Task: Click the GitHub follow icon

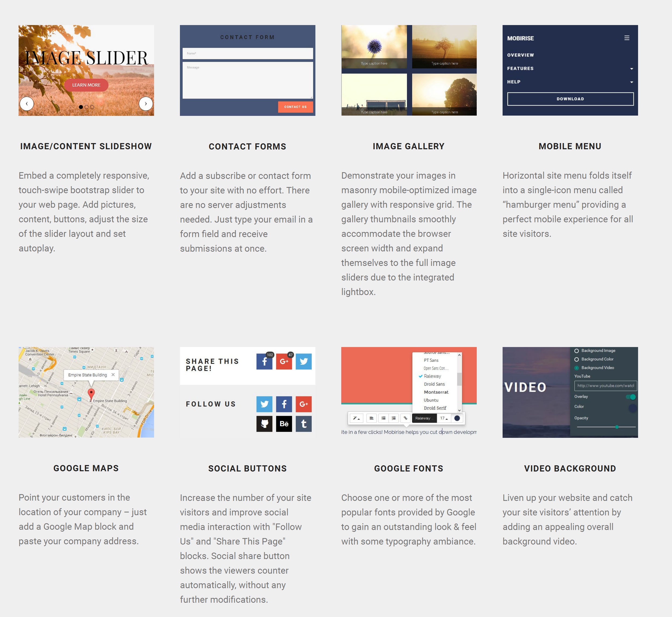Action: 264,423
